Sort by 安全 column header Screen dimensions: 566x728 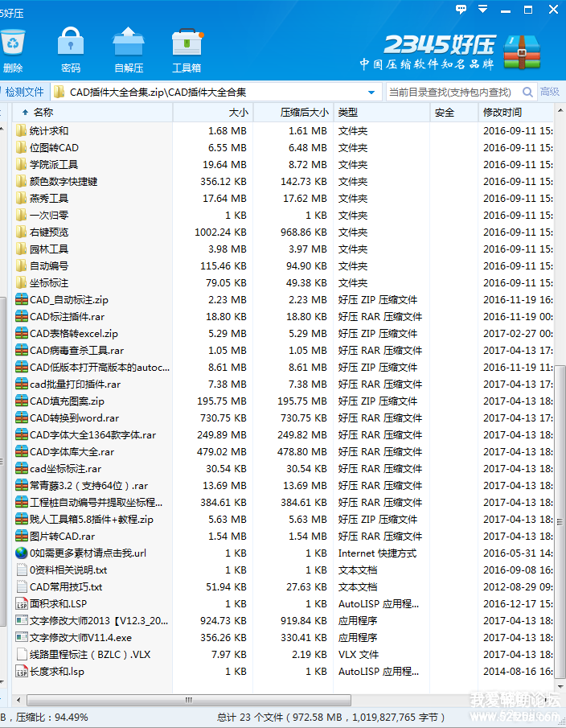point(454,113)
